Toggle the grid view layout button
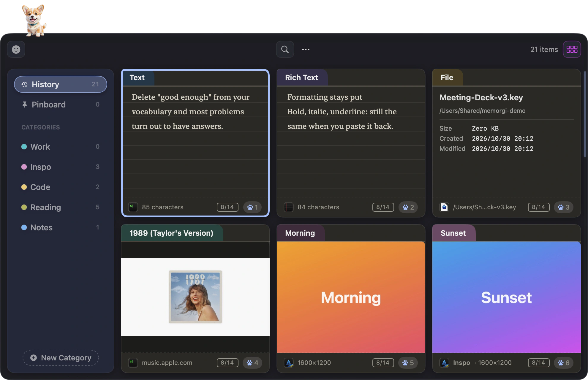 [x=572, y=49]
